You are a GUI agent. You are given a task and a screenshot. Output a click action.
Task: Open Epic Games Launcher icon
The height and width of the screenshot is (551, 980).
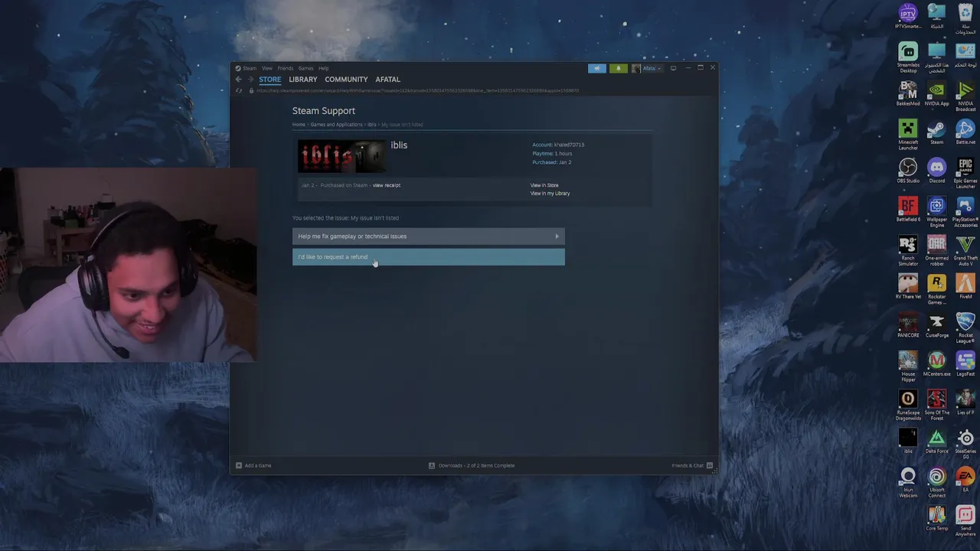point(965,173)
